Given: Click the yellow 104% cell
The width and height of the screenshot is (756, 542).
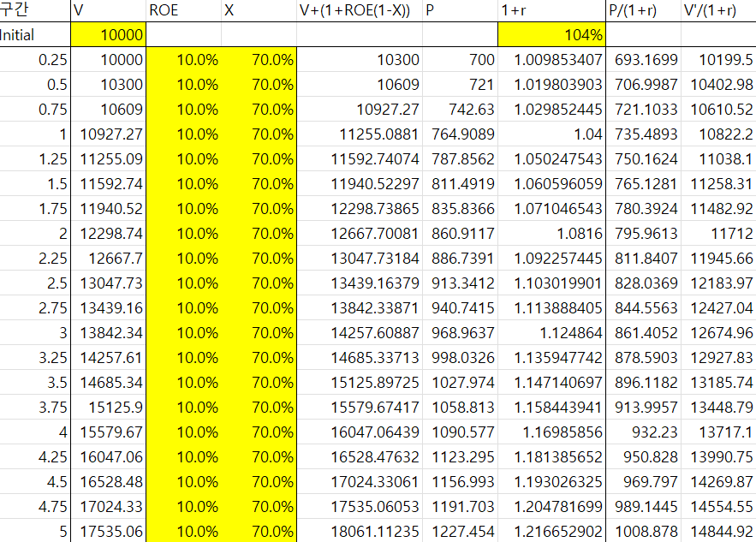Looking at the screenshot, I should point(551,35).
